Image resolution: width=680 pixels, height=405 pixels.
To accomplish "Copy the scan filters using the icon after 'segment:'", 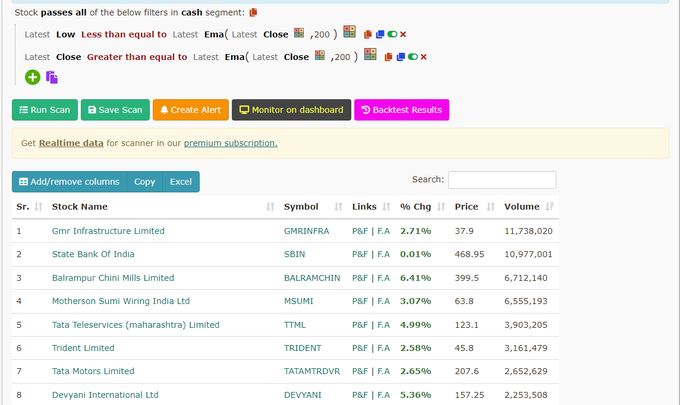I will tap(253, 13).
